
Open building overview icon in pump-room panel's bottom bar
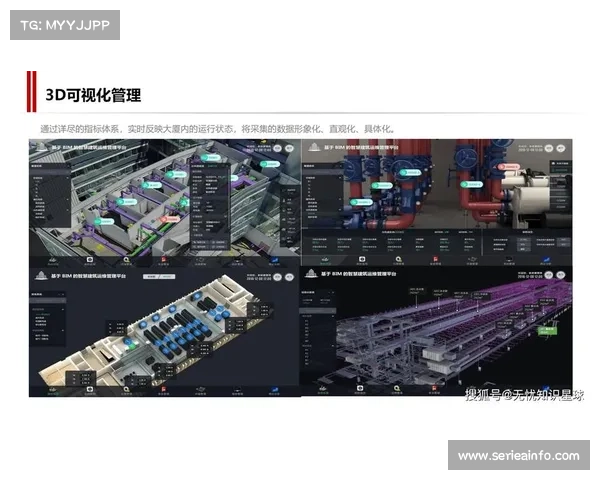point(325,260)
